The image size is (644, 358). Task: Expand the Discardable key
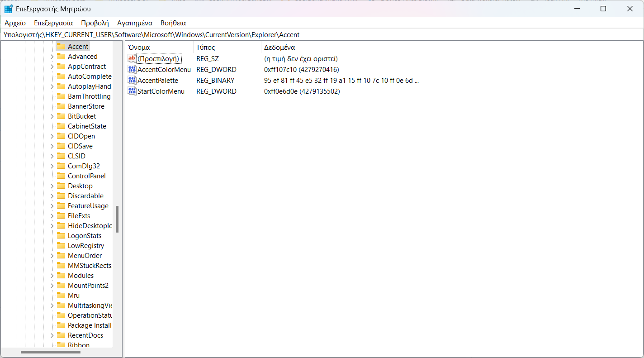[52, 196]
